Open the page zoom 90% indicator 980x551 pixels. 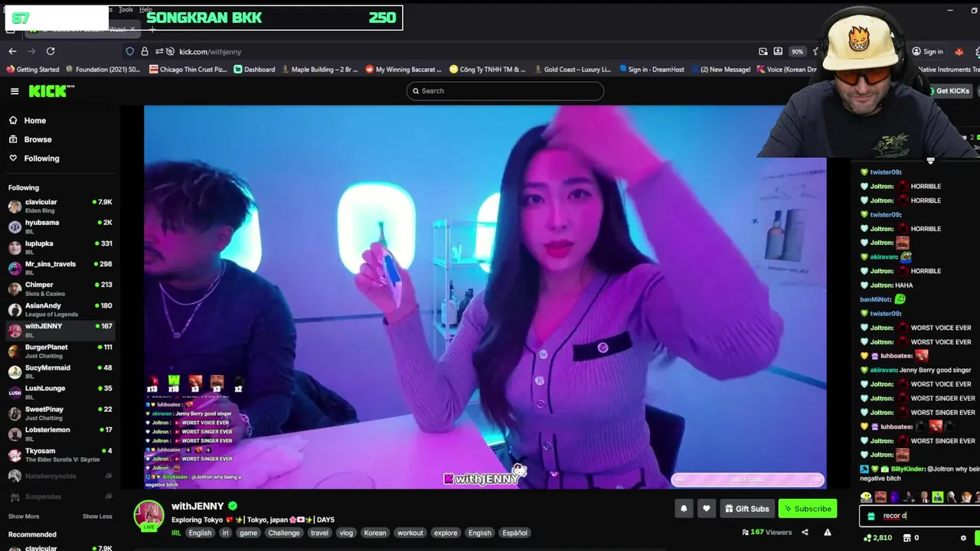[x=797, y=51]
